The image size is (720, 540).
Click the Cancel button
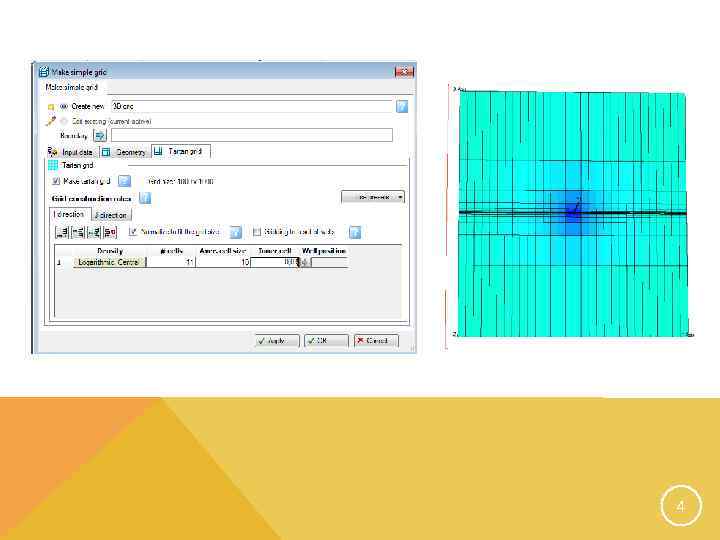[376, 341]
